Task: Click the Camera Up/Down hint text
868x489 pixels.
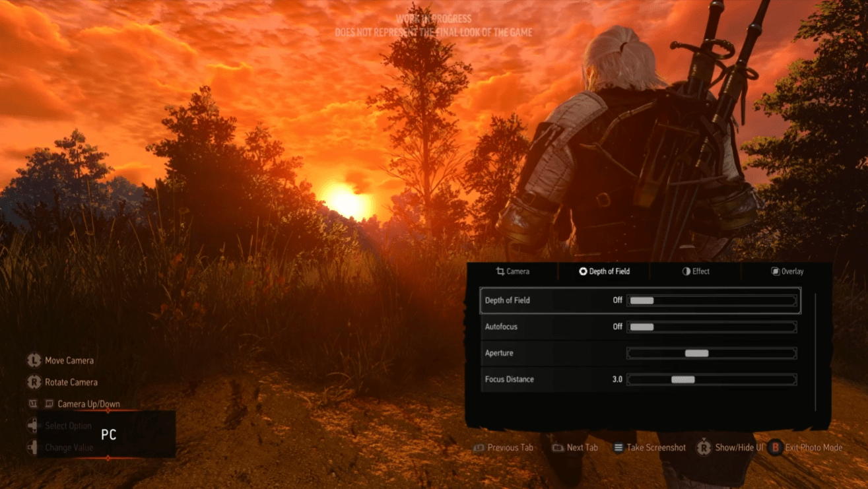Action: (89, 404)
